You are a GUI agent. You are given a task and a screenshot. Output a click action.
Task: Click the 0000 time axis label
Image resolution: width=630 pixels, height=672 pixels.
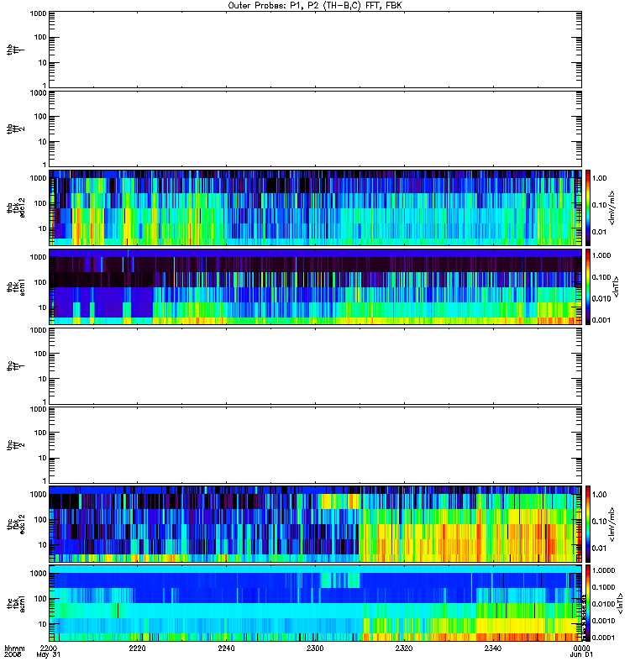pyautogui.click(x=581, y=648)
